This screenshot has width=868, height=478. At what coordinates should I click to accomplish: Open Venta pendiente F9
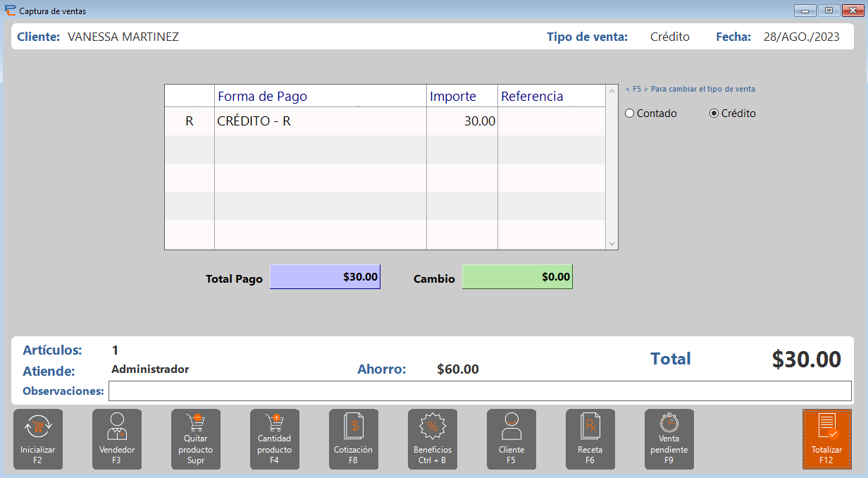[669, 439]
